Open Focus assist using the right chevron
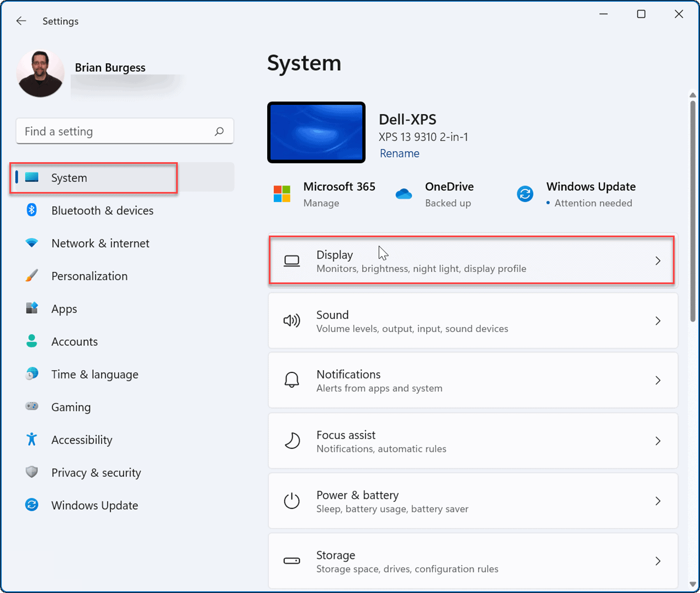Screen dimensions: 700x593 (x=657, y=441)
